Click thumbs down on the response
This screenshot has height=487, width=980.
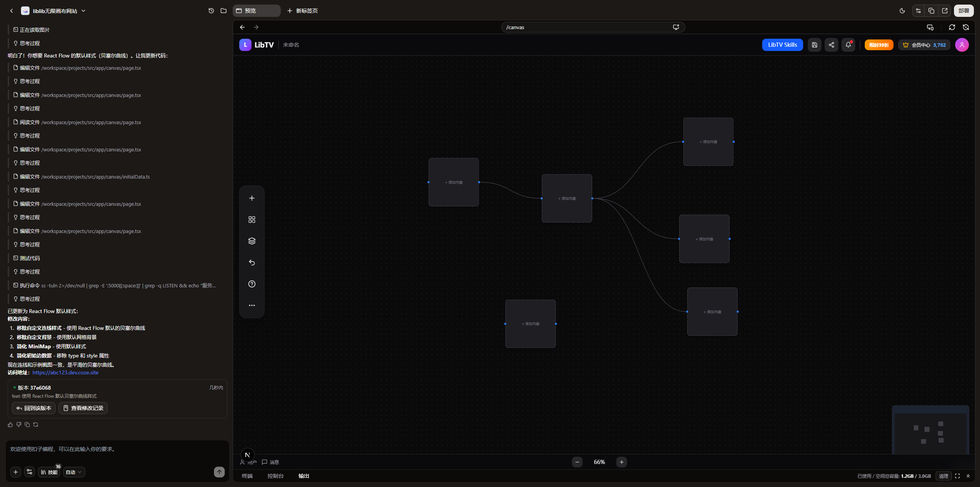coord(19,425)
